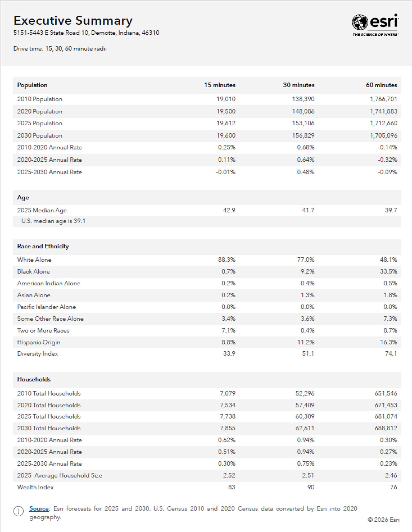412x532 pixels.
Task: Click the Esri globe logo icon
Action: point(360,22)
